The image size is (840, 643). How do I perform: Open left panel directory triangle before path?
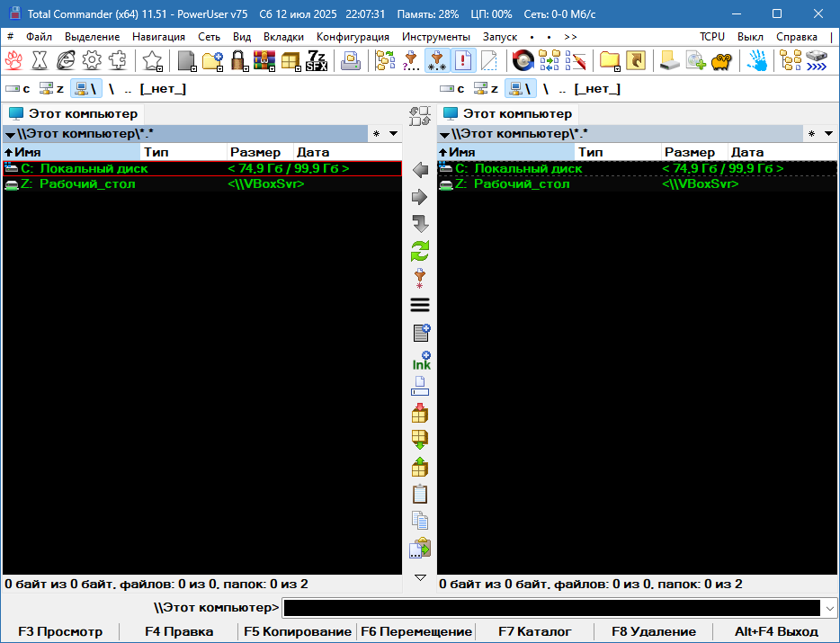10,135
